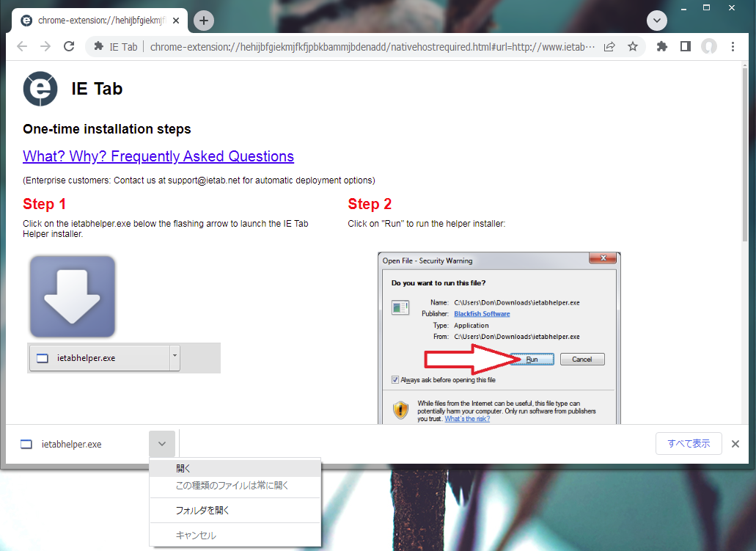Maximize the Chrome window
Image resolution: width=756 pixels, height=551 pixels.
coord(706,8)
